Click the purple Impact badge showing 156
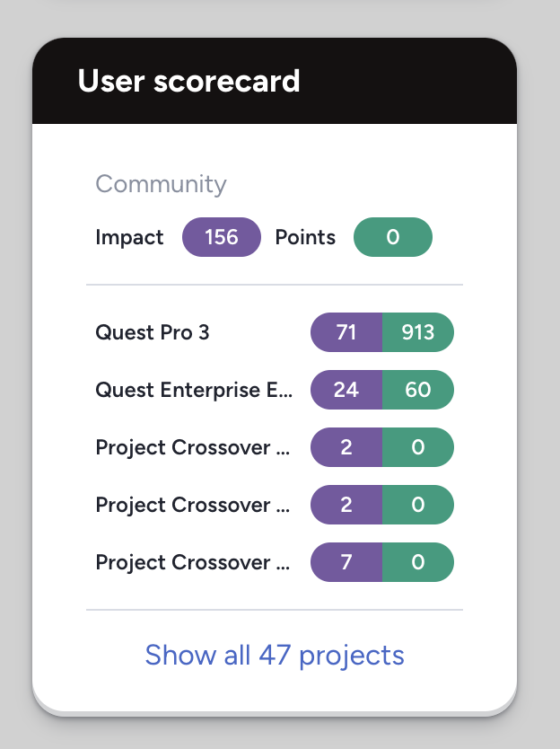The width and height of the screenshot is (560, 749). point(222,237)
